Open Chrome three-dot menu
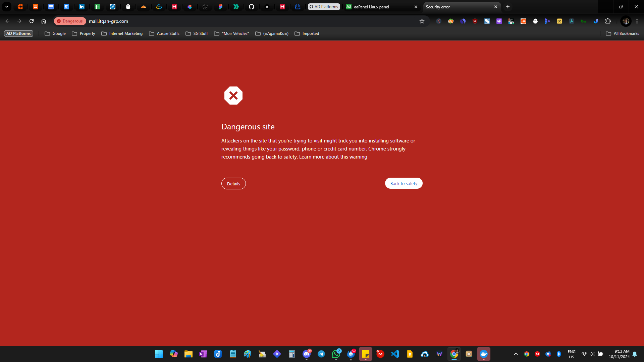The height and width of the screenshot is (362, 644). tap(637, 21)
